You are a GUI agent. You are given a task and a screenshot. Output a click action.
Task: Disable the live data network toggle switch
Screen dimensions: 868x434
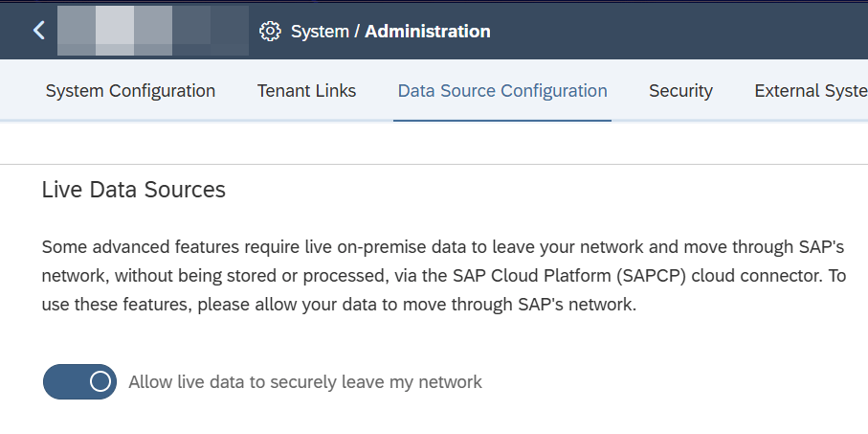79,381
